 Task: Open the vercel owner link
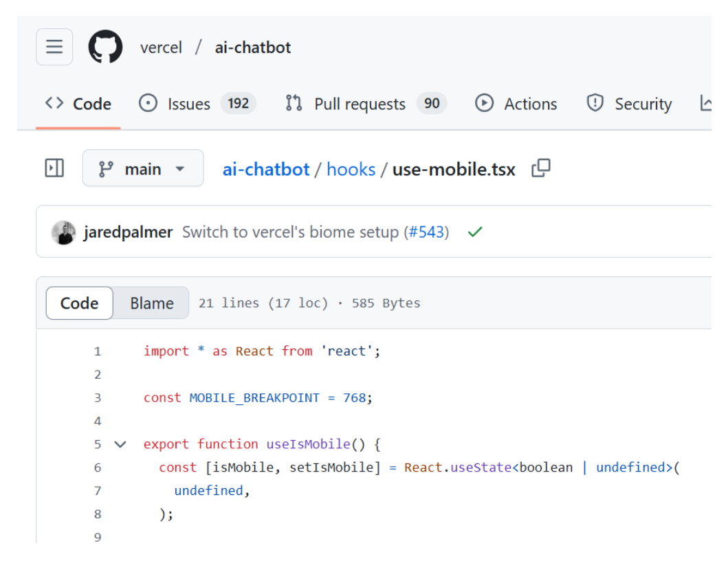click(161, 47)
